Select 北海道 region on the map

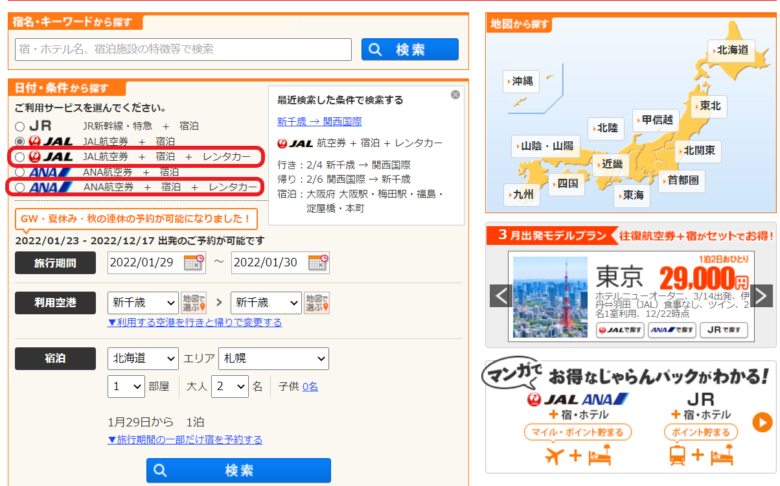(732, 50)
